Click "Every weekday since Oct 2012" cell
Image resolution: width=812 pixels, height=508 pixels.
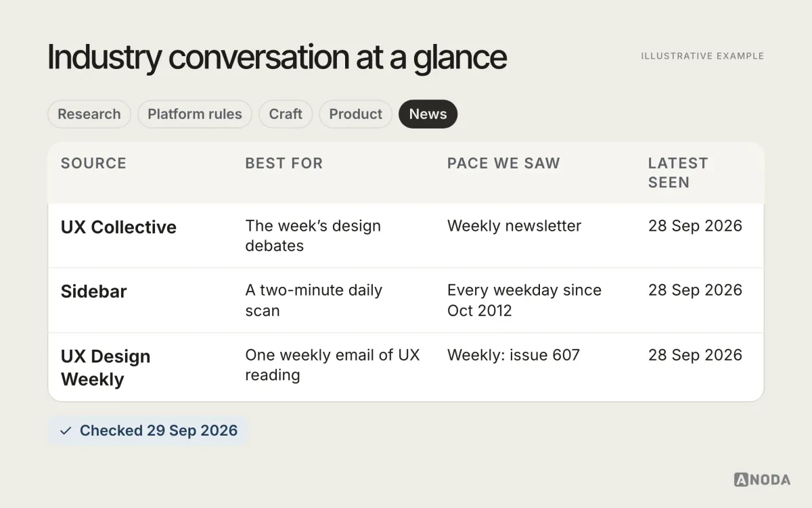coord(524,300)
